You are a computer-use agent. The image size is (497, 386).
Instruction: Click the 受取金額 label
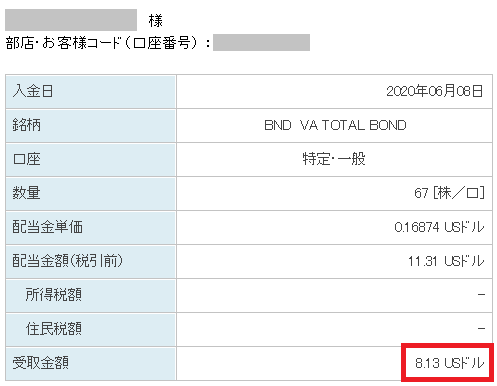[x=41, y=363]
